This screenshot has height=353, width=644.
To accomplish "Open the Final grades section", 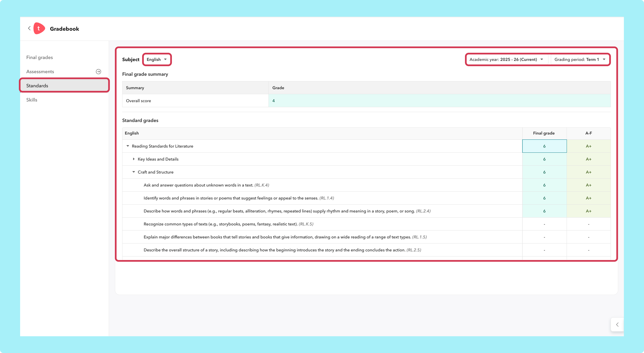I will point(40,57).
